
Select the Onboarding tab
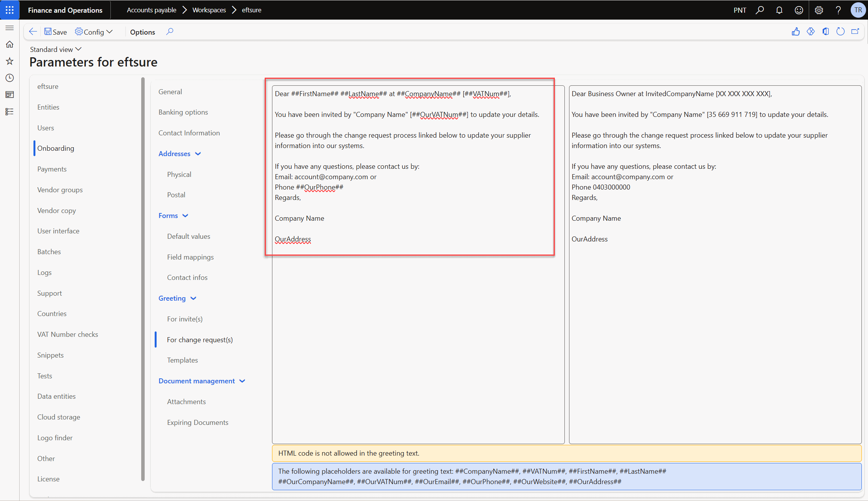pos(55,148)
